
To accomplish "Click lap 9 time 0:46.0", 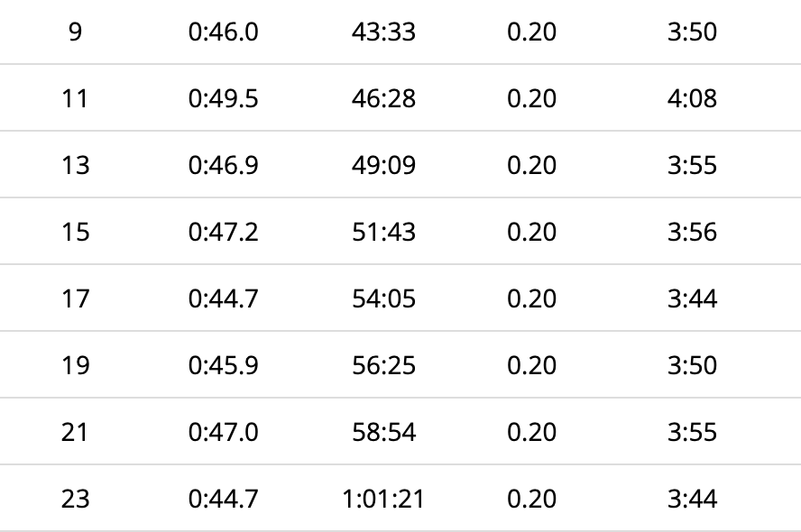I will point(223,32).
